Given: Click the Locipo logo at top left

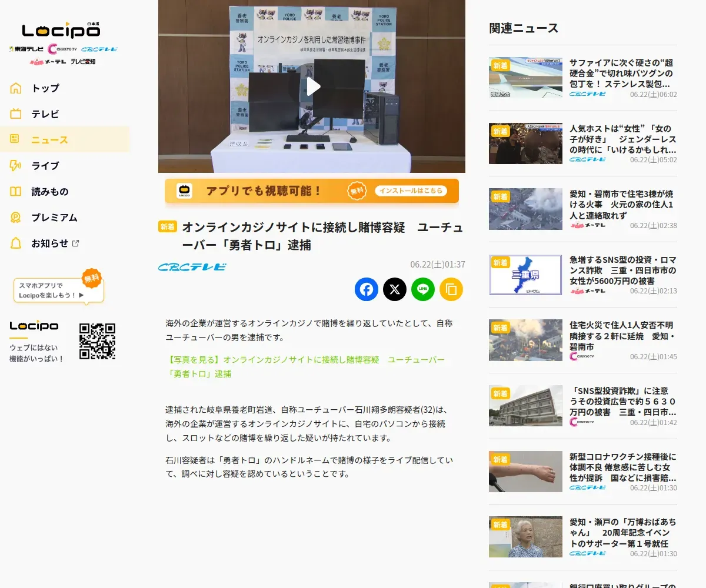Looking at the screenshot, I should (61, 29).
